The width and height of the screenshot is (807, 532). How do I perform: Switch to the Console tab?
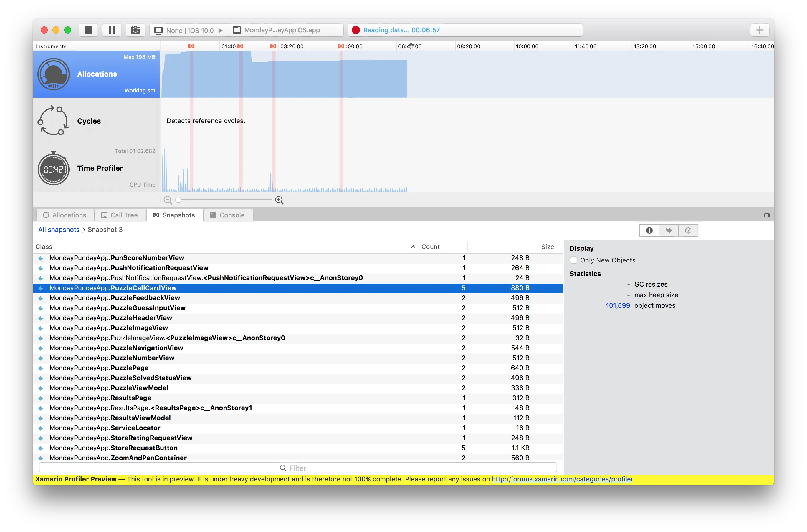point(228,215)
